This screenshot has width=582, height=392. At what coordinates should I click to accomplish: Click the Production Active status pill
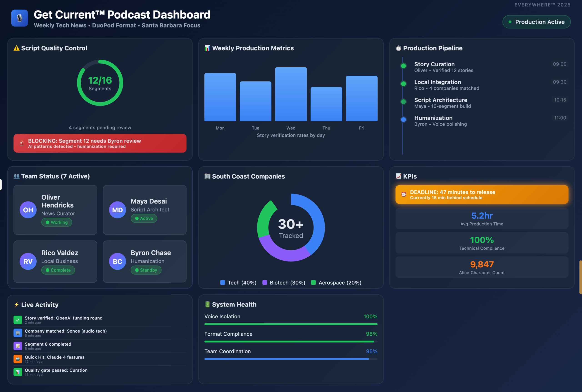(536, 22)
